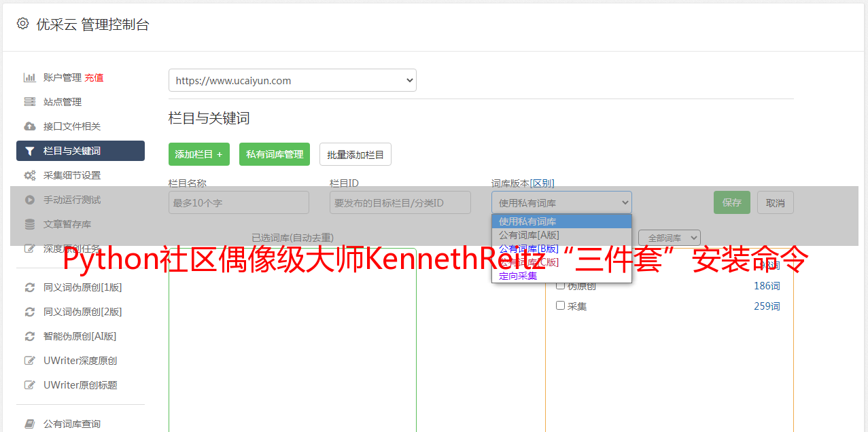Go to 接口文件相关 page
This screenshot has width=868, height=432.
(72, 126)
